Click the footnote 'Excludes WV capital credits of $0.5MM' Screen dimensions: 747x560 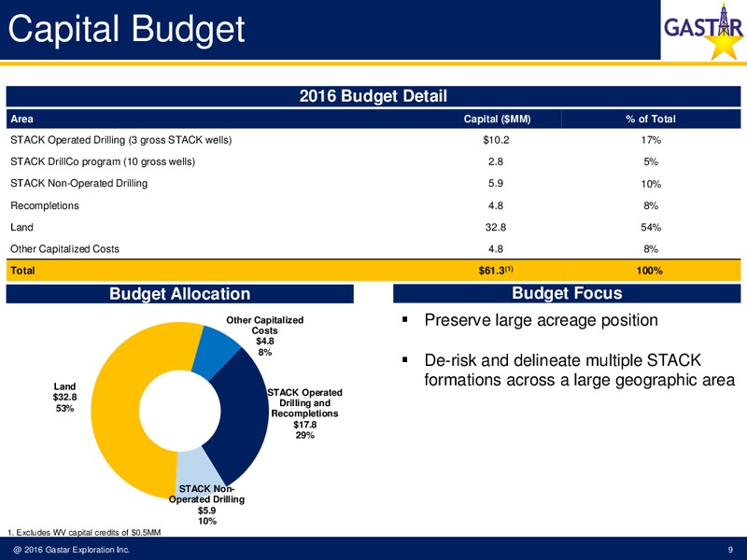click(x=85, y=532)
